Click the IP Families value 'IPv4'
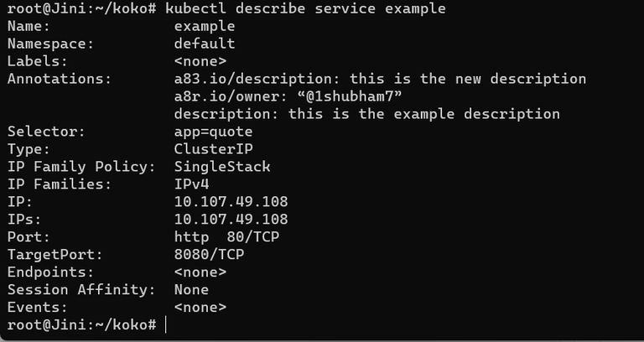644x342 pixels. (x=191, y=184)
